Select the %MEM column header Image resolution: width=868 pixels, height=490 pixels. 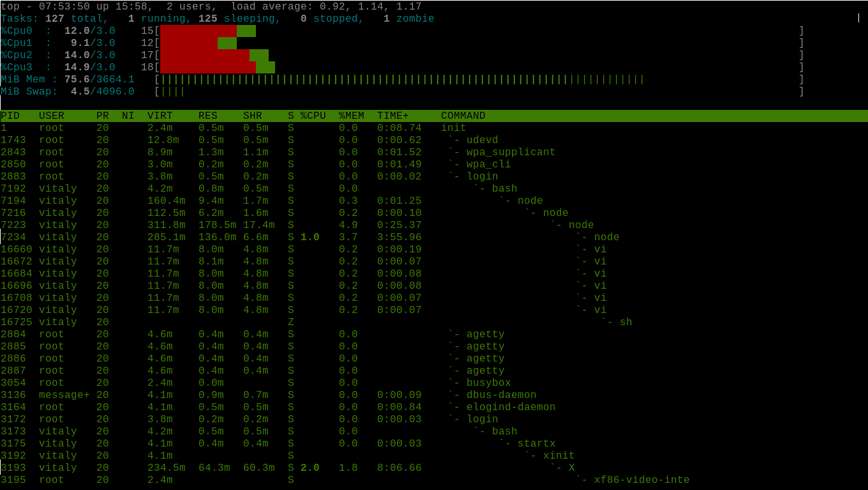(x=351, y=116)
